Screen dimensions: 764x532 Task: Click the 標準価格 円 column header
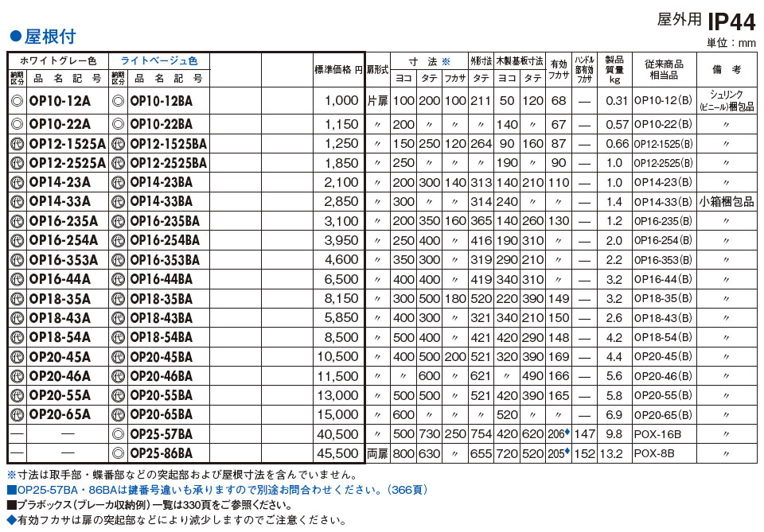tap(337, 70)
